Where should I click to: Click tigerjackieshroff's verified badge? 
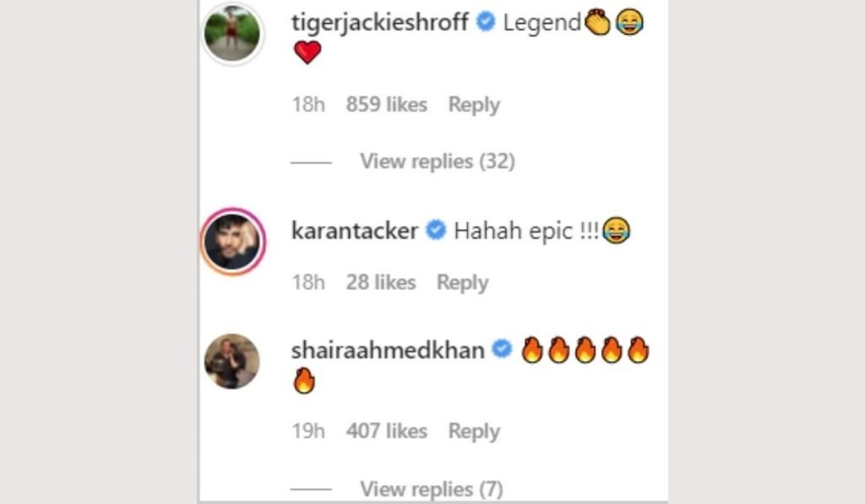(486, 23)
